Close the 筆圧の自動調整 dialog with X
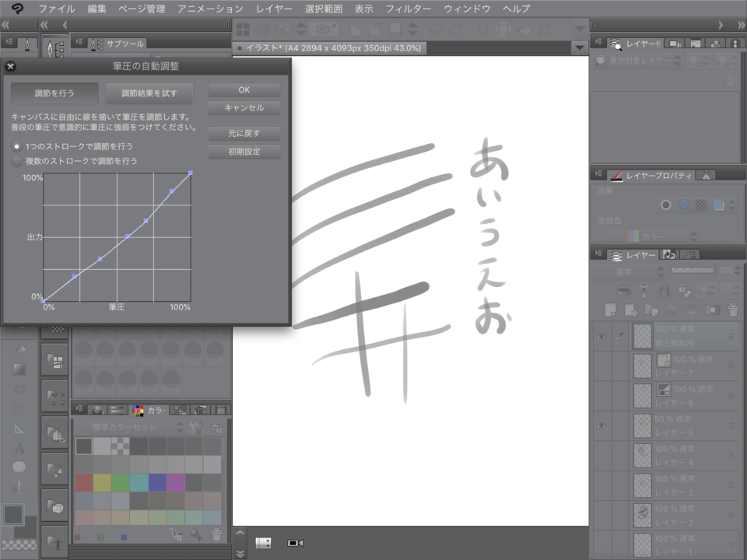Screen dimensions: 747x560 pyautogui.click(x=11, y=67)
